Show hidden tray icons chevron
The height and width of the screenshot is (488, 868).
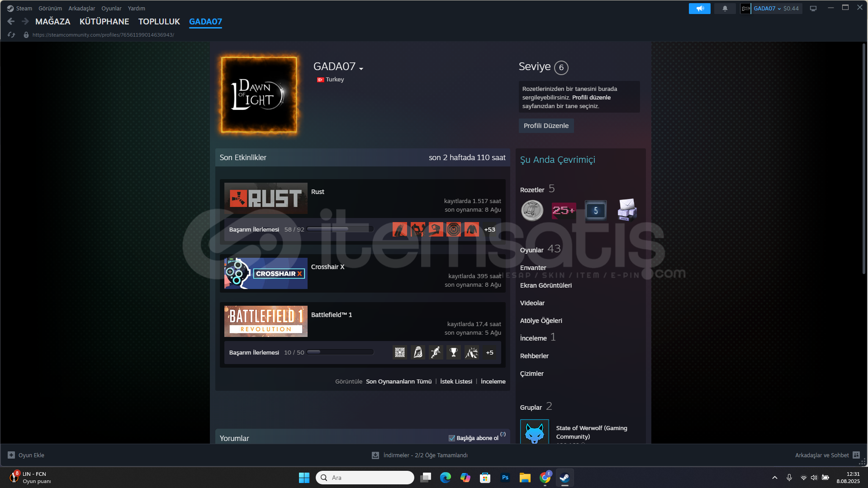point(774,478)
